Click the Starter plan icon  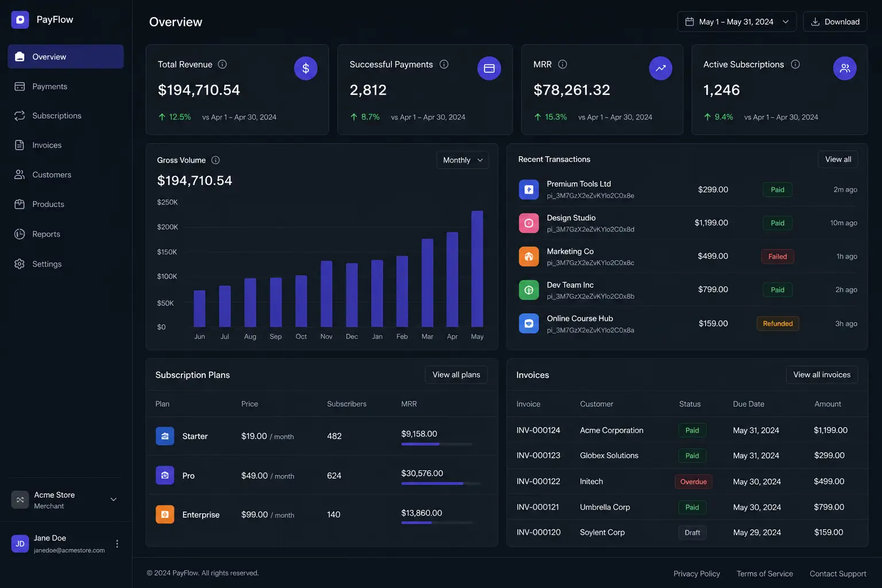(x=165, y=436)
